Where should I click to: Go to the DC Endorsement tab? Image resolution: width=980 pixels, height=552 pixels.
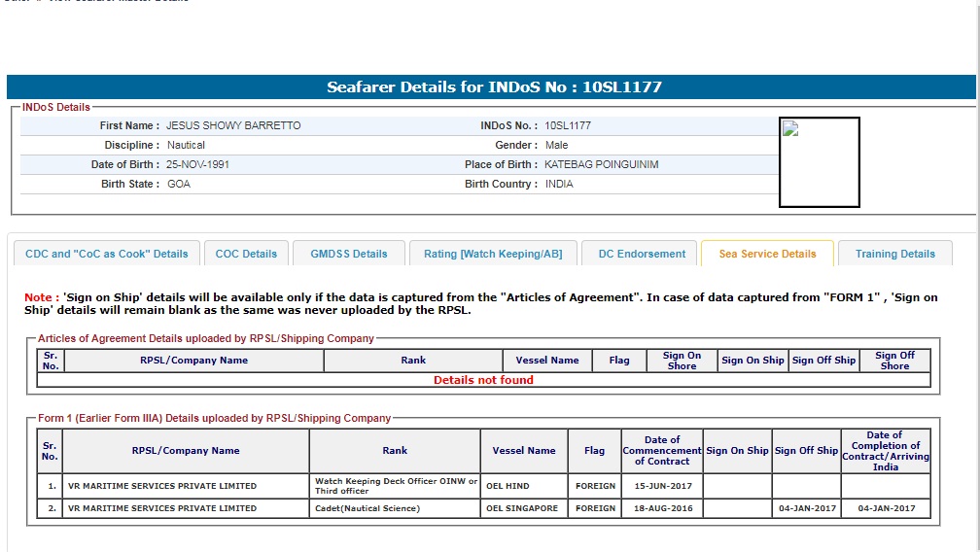pos(642,254)
